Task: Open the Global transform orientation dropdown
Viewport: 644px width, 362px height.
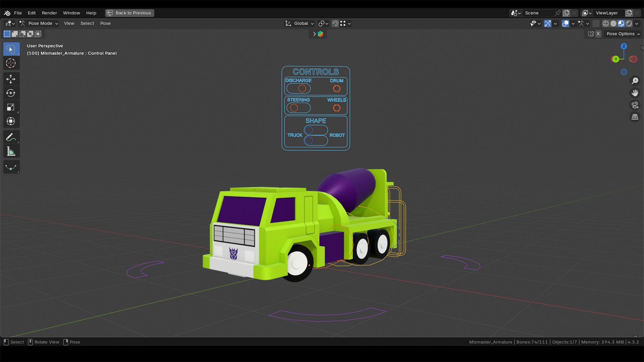Action: click(300, 23)
